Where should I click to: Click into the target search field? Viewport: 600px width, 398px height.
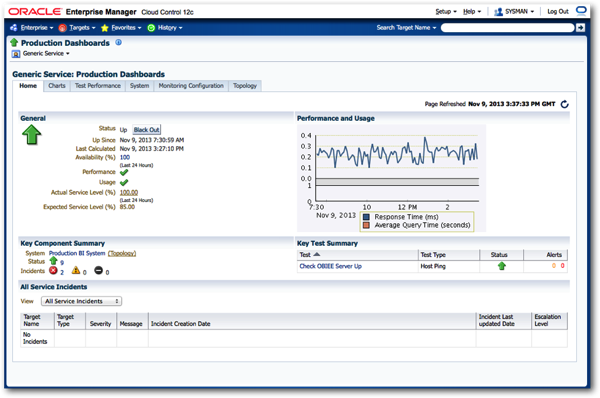tap(507, 28)
